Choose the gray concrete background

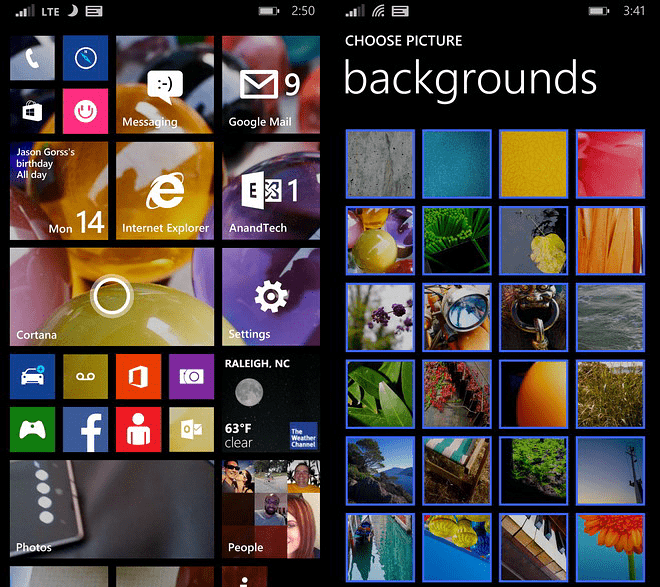(380, 164)
